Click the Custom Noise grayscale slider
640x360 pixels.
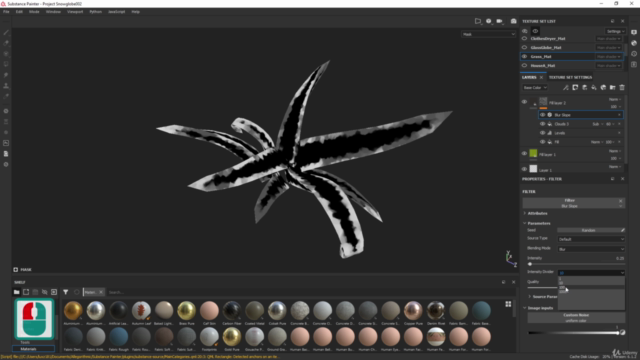[573, 333]
